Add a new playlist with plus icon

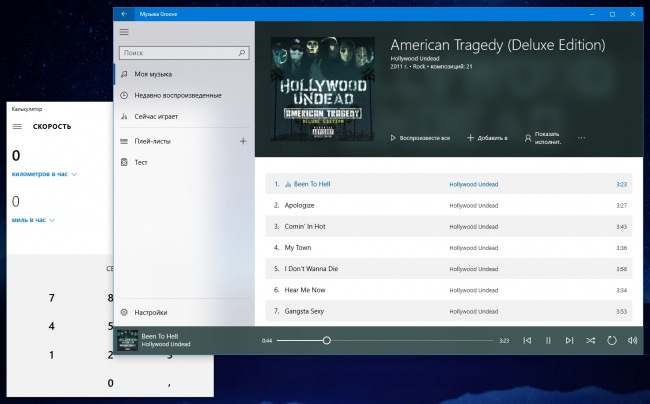coord(243,141)
